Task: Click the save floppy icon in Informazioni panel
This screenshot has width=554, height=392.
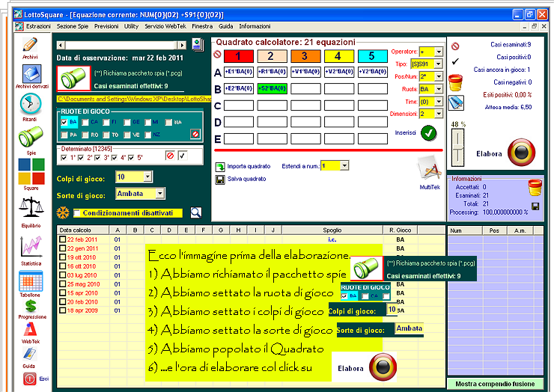Action: click(x=535, y=206)
